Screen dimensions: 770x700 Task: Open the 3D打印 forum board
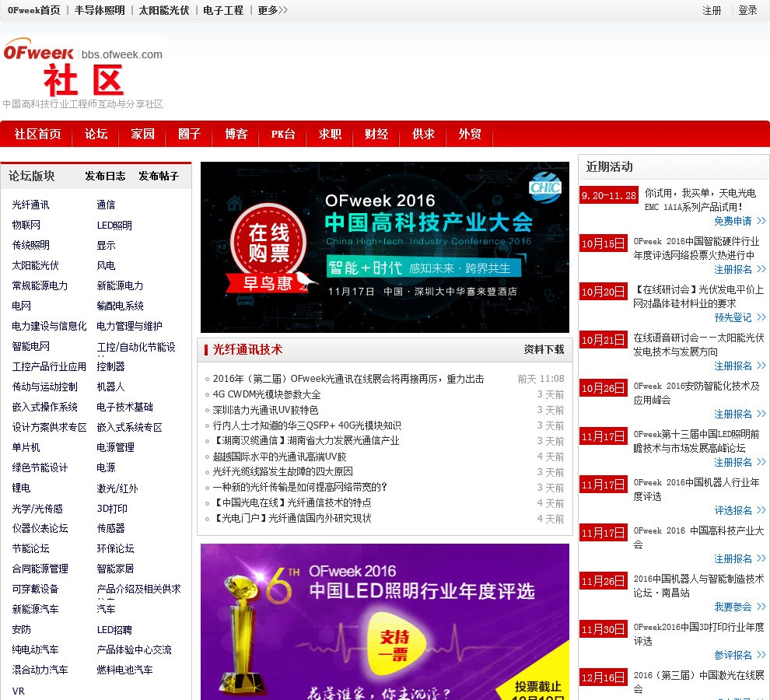tap(113, 509)
